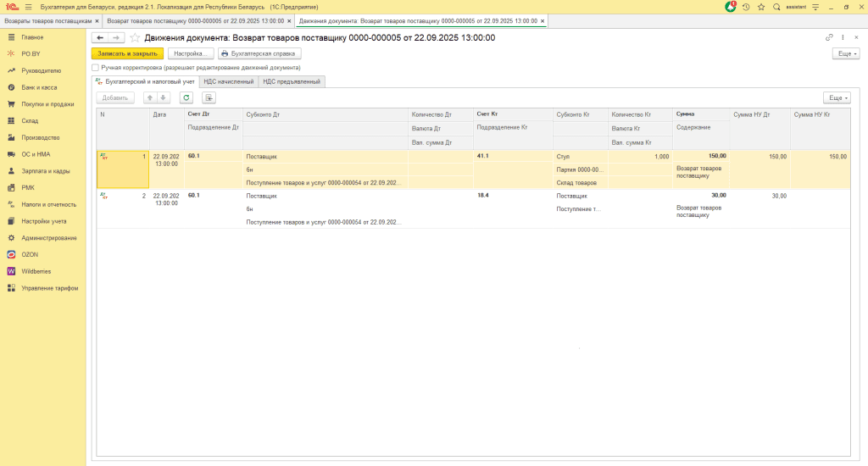Open Банк и касса sidebar section
Image resolution: width=868 pixels, height=466 pixels.
[x=39, y=87]
